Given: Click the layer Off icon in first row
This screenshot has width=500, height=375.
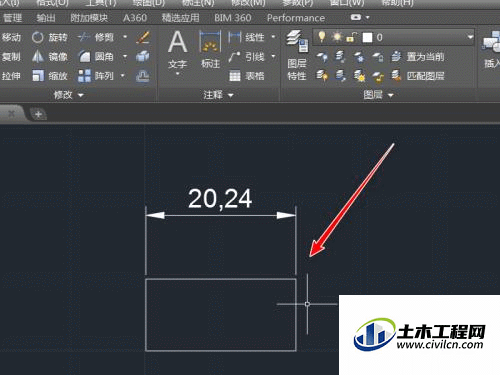Looking at the screenshot, I should pyautogui.click(x=322, y=57).
